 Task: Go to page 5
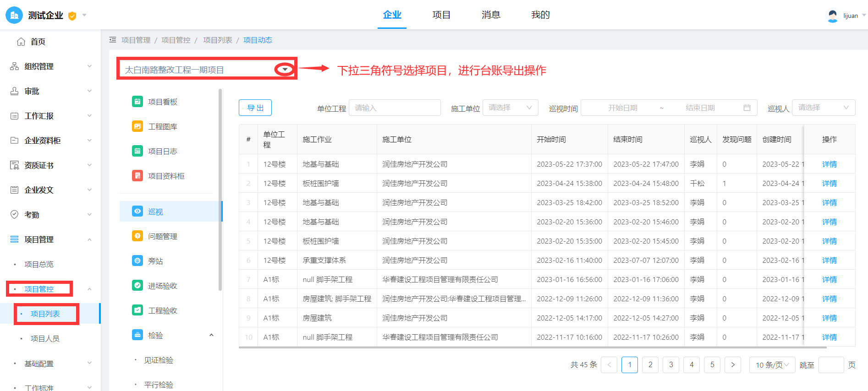tap(712, 365)
